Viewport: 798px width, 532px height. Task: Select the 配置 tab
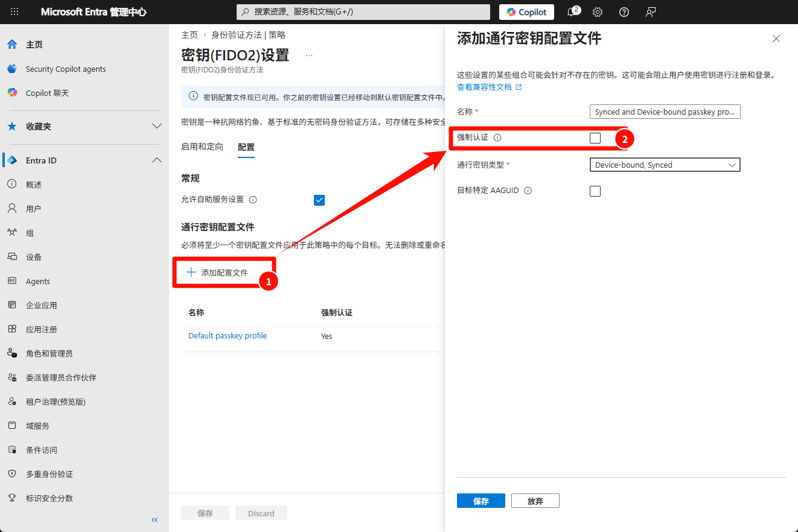pos(246,147)
